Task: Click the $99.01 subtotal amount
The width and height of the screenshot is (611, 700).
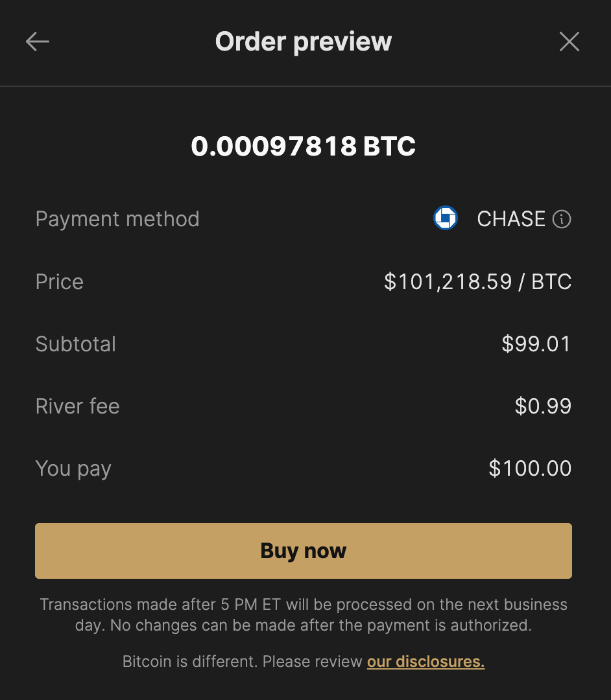Action: coord(536,344)
